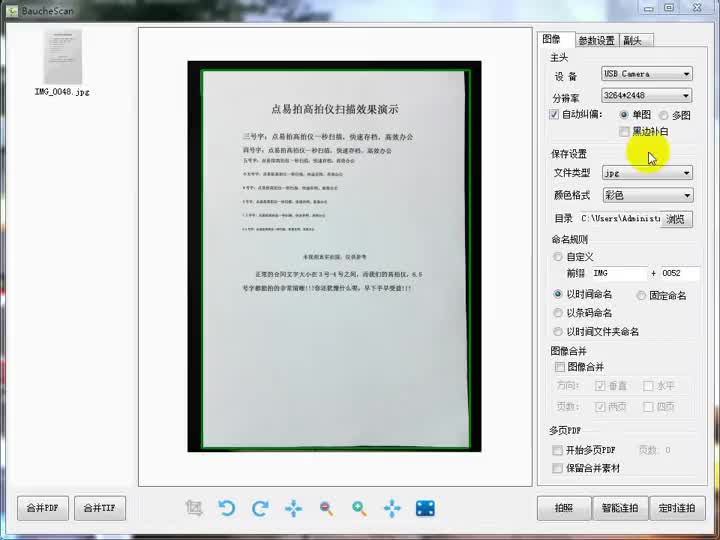Switch to 图像 tab
Viewport: 720px width, 540px height.
pyautogui.click(x=555, y=39)
